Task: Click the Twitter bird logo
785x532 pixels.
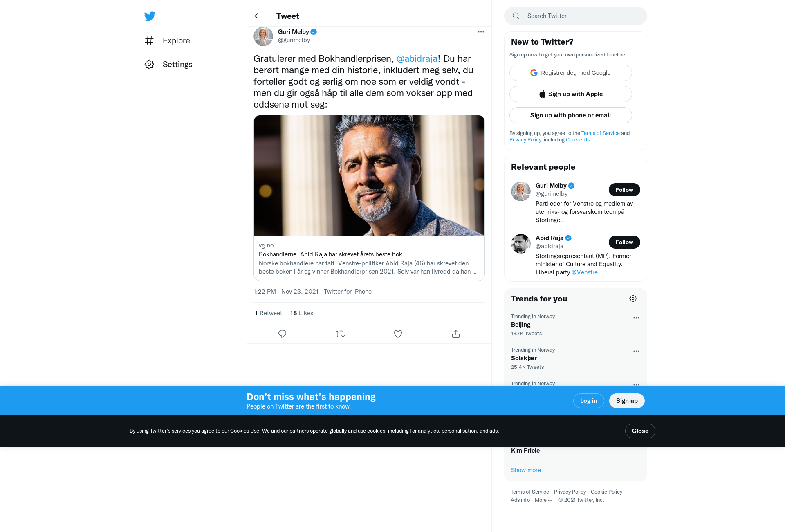Action: [x=150, y=16]
